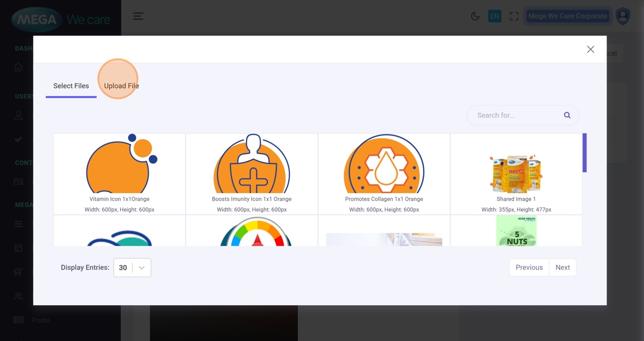Toggle the hamburger sidebar menu

[x=138, y=16]
